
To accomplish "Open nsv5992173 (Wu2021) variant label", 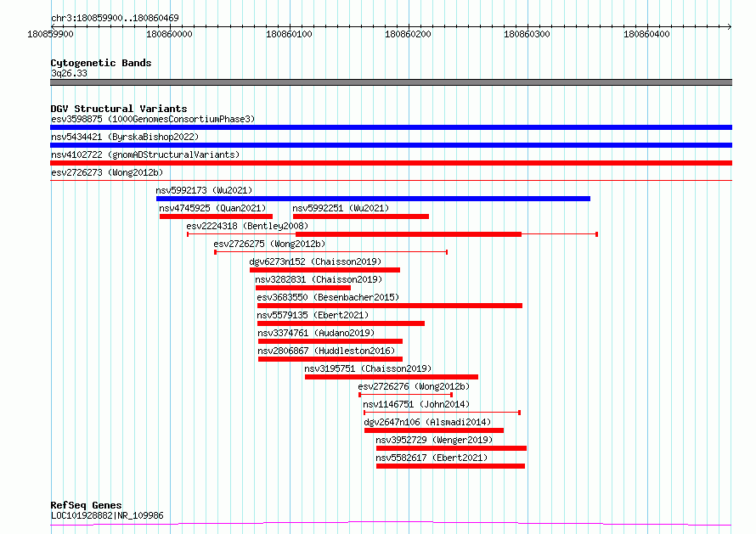I will click(204, 190).
